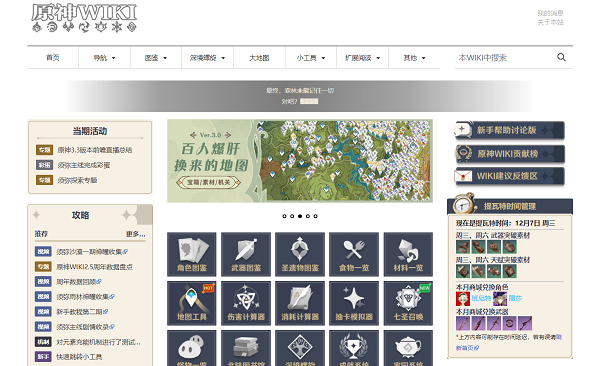This screenshot has height=366, width=600.
Task: Click the first weapon ascension material icon
Action: pyautogui.click(x=463, y=247)
